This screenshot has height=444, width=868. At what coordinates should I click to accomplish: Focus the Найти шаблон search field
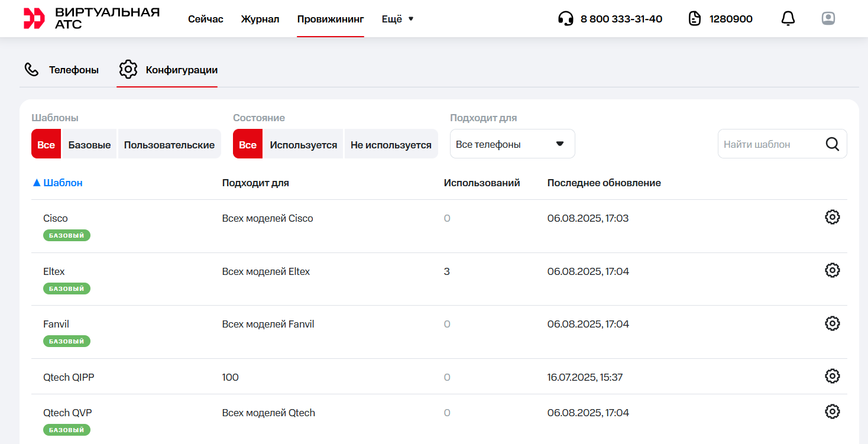point(769,144)
